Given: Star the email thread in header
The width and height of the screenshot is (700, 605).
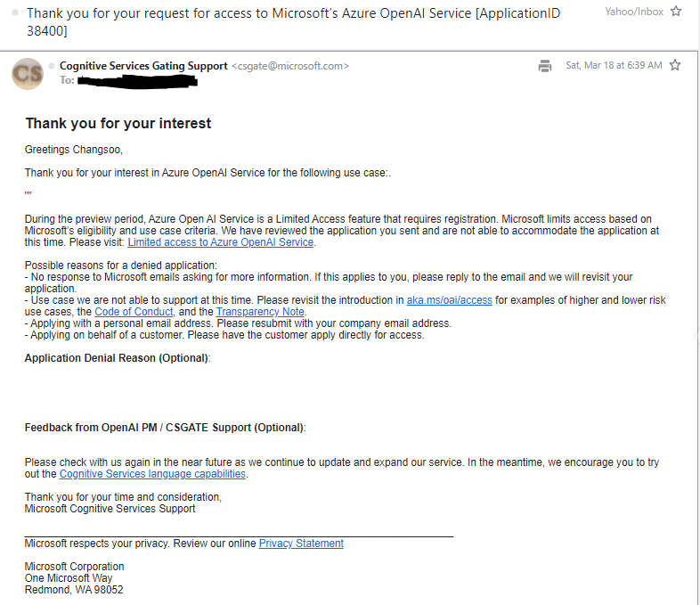Looking at the screenshot, I should pos(676,12).
